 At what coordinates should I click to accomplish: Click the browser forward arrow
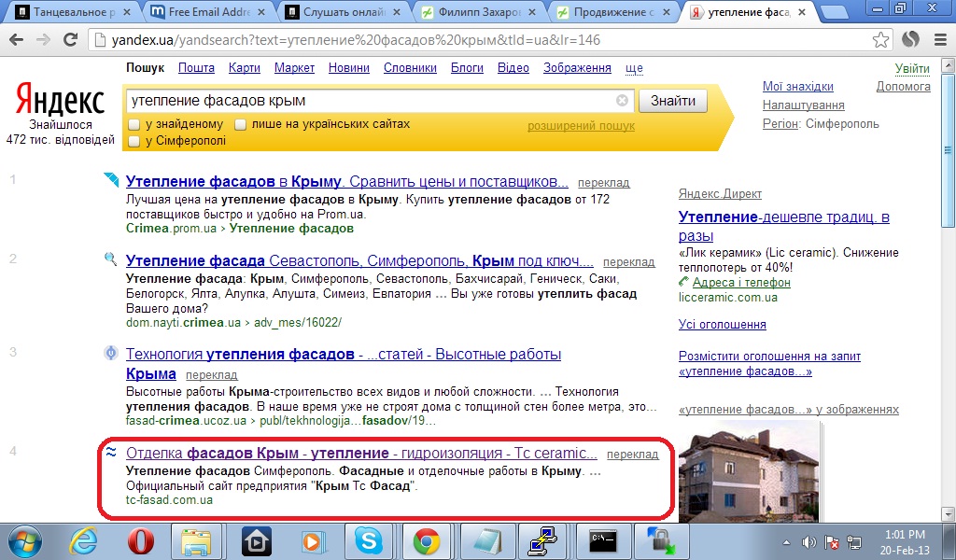43,40
